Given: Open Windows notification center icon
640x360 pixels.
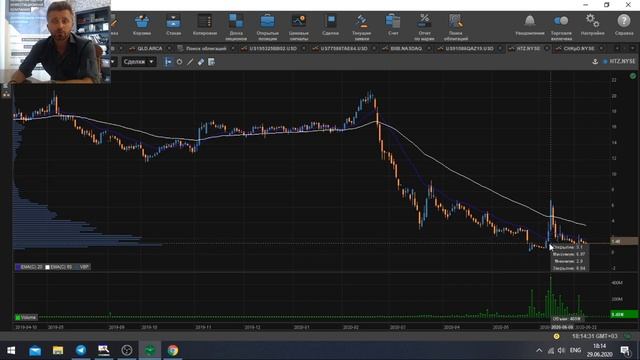Looking at the screenshot, I should click(x=625, y=350).
